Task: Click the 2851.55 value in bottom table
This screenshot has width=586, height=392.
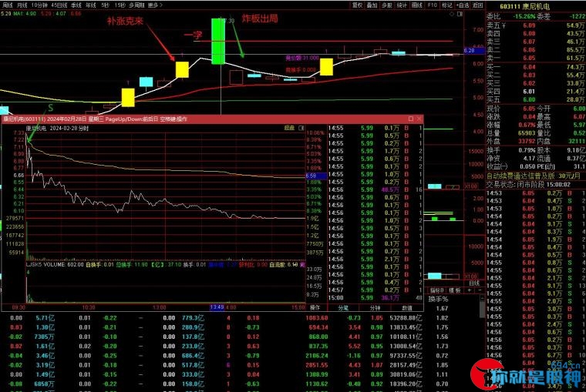Action: point(317,365)
